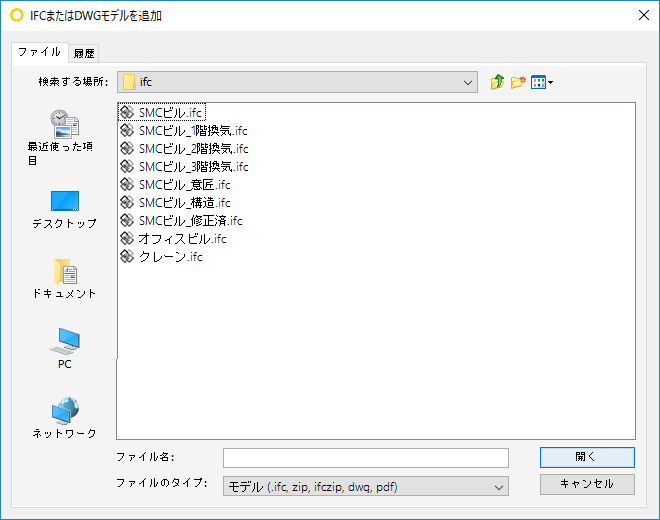Close the IFCまたはDWGモデルを追加 dialog
The width and height of the screenshot is (660, 520).
[644, 16]
